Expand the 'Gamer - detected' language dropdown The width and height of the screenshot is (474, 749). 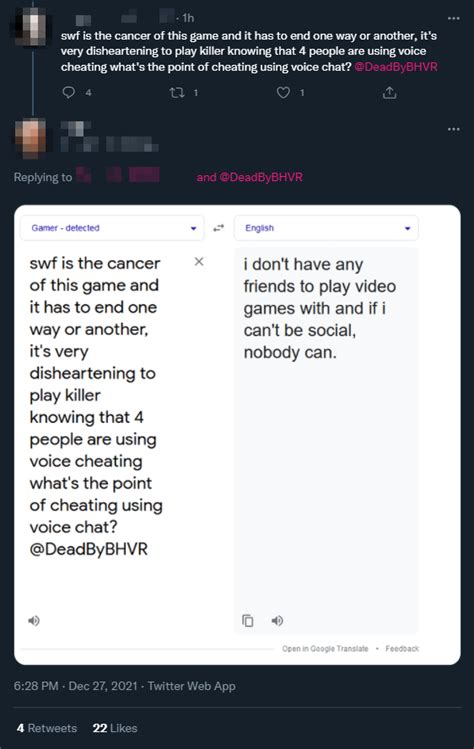[x=112, y=228]
